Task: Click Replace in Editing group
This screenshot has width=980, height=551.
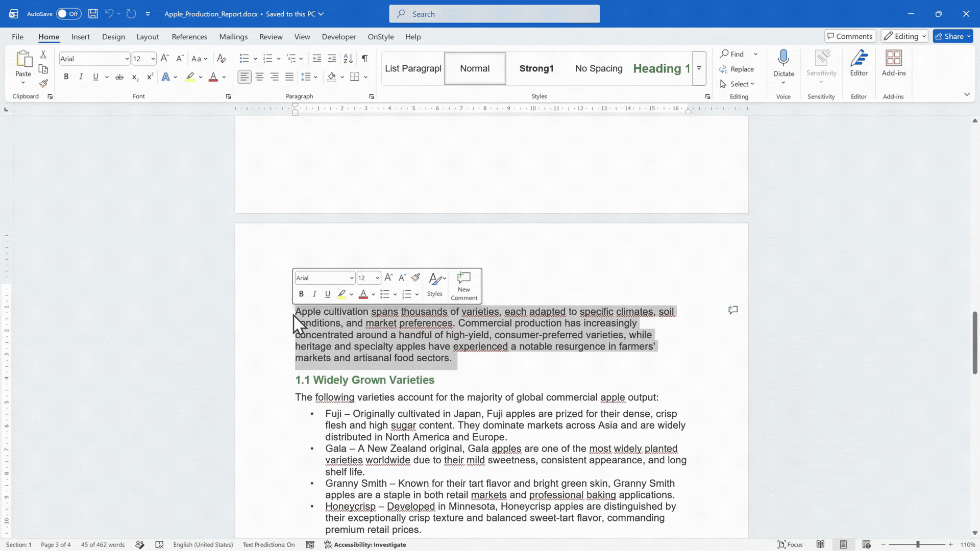Action: 737,69
